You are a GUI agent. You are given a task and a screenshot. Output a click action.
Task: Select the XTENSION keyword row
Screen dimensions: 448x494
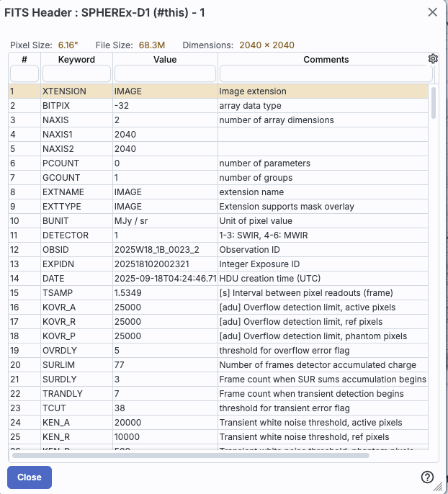[218, 91]
